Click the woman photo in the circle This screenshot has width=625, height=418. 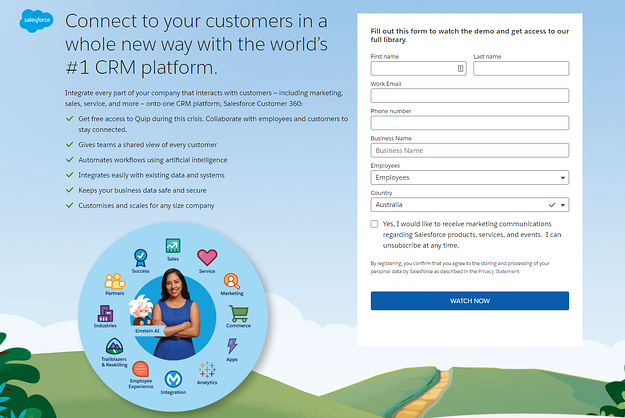pos(176,313)
